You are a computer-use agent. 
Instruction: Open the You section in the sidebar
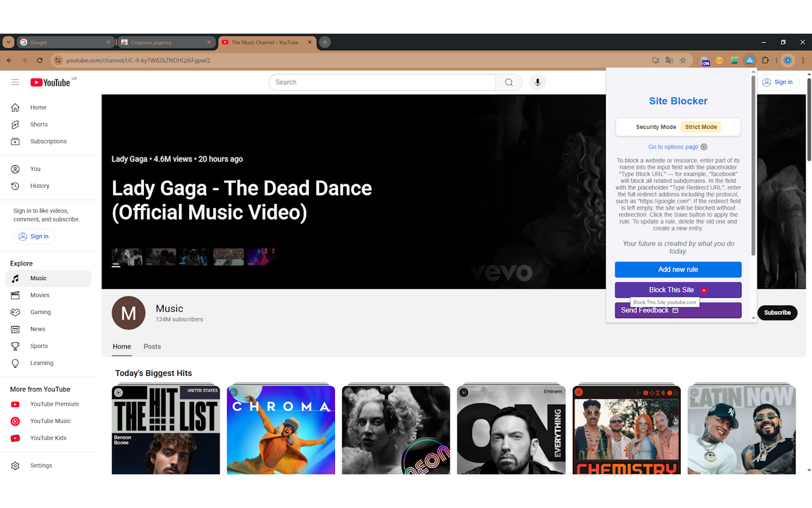point(48,169)
